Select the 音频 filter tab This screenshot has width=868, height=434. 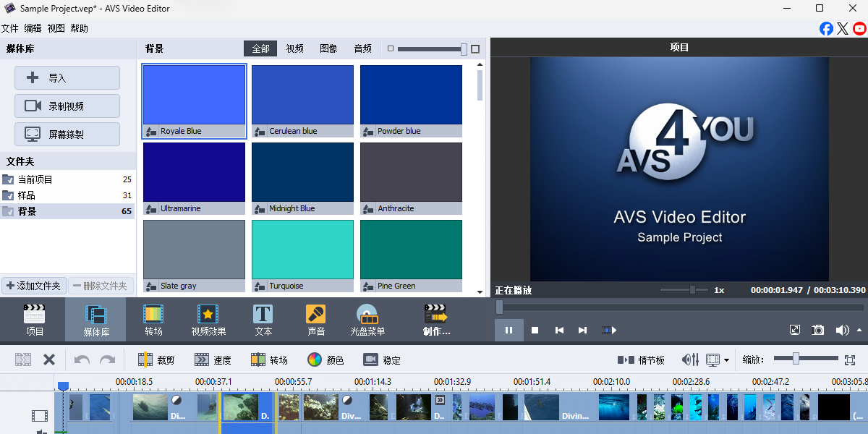pos(362,48)
